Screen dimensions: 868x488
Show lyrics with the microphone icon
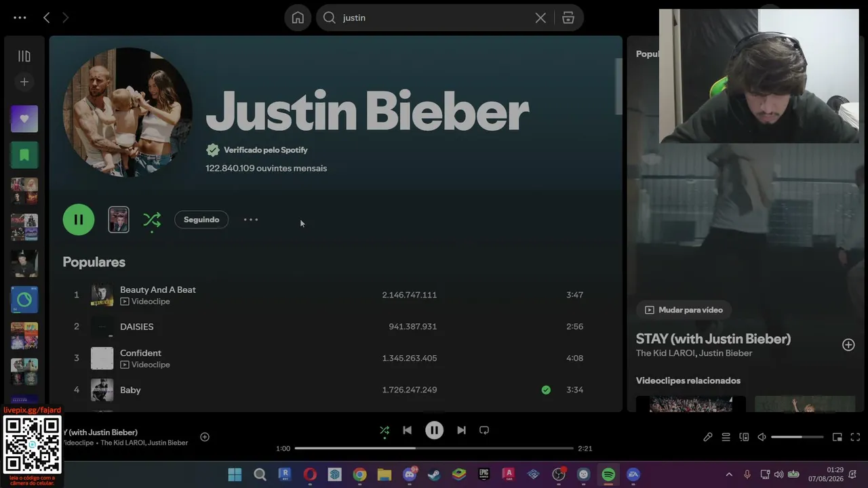pos(707,437)
